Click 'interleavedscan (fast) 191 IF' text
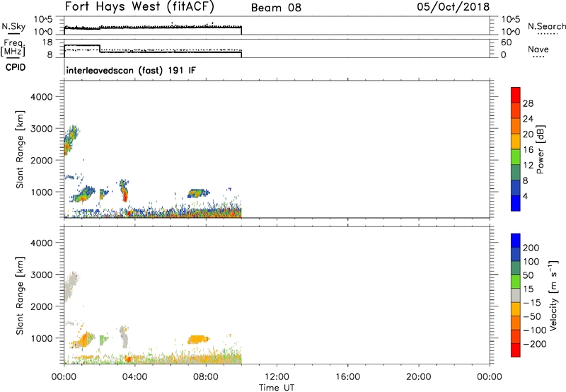This screenshot has width=566, height=392. [131, 70]
